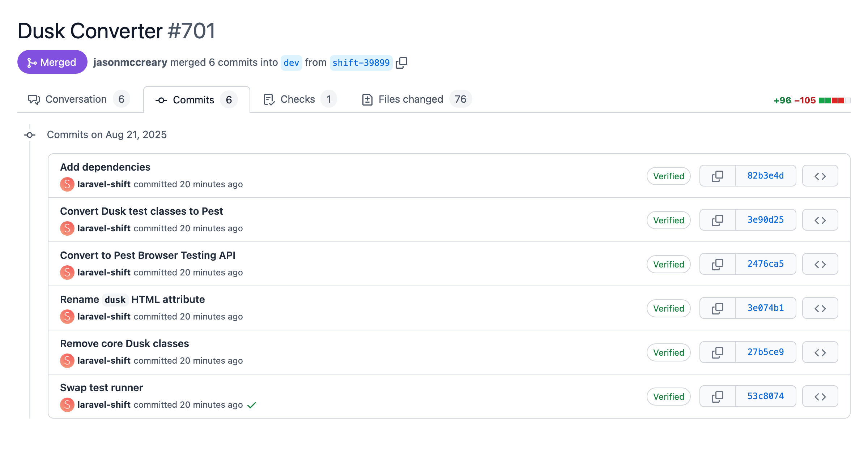Open laravel-shift author link on Add dependencies commit
This screenshot has width=868, height=454.
click(x=104, y=184)
